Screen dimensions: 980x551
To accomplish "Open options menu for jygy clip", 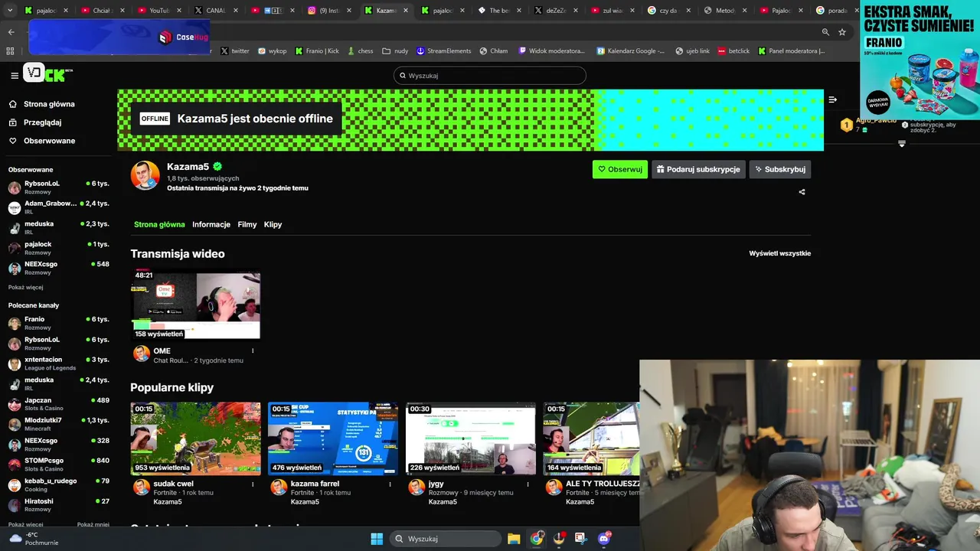I will tap(528, 484).
